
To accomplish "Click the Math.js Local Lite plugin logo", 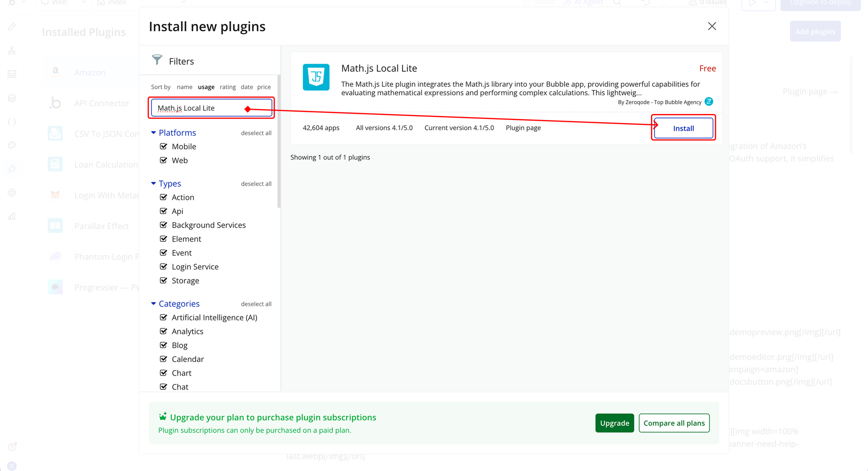I will 316,77.
